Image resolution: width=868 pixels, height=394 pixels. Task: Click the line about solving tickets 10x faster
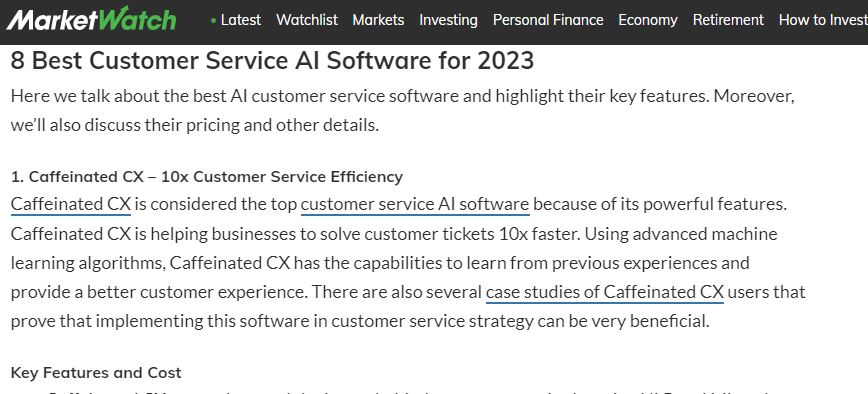pos(296,234)
